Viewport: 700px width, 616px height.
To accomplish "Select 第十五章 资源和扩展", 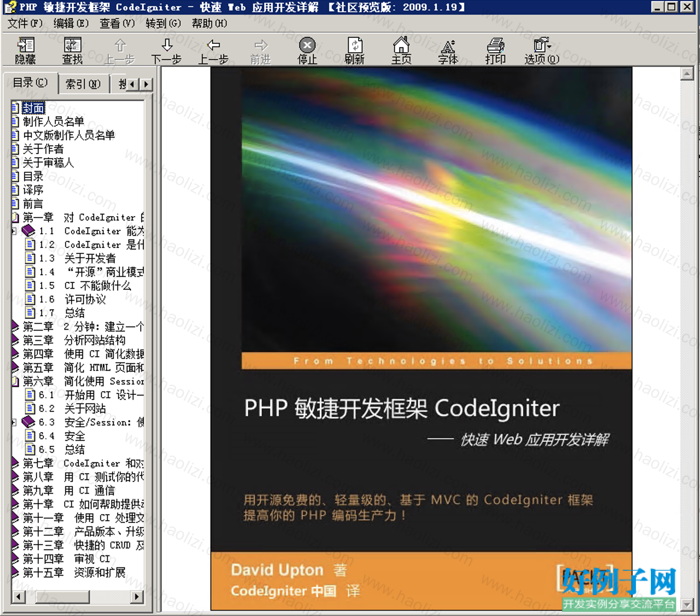I will (x=74, y=572).
